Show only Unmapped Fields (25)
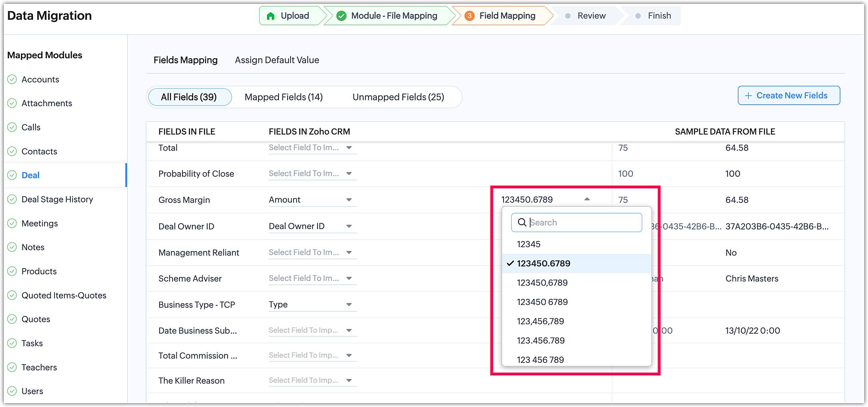868x407 pixels. [398, 97]
